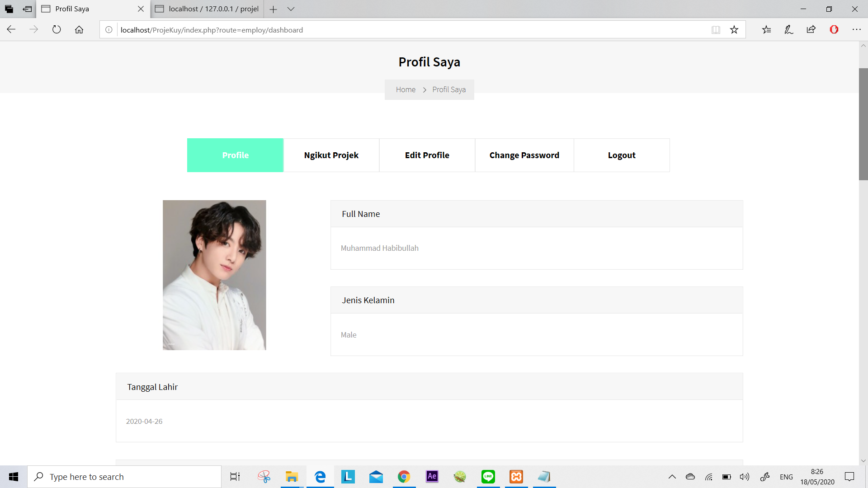Open Google Chrome from the taskbar
The image size is (868, 488).
(x=404, y=477)
